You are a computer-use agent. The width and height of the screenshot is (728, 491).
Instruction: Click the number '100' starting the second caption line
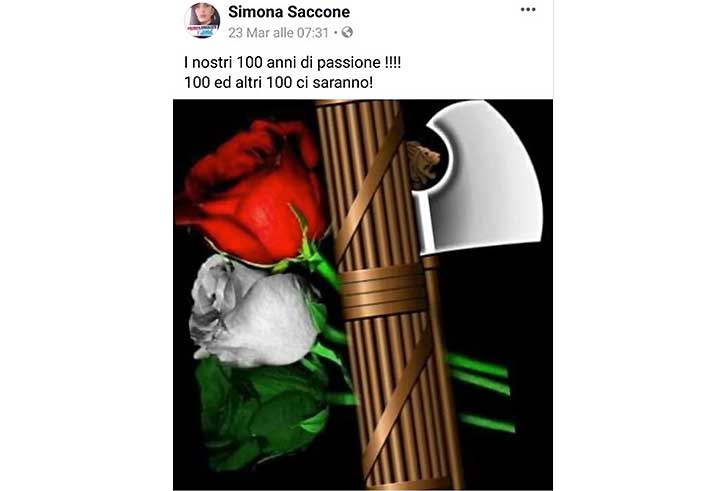coord(197,83)
